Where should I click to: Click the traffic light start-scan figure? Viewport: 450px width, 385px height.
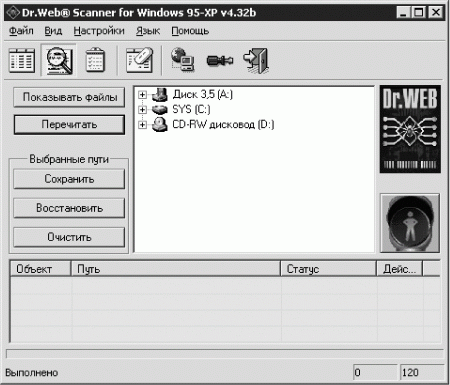pos(410,223)
